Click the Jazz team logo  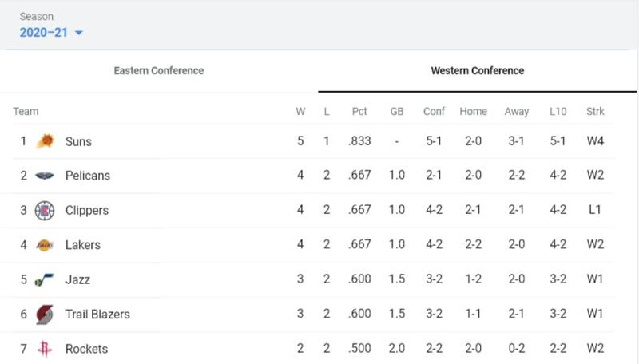tap(45, 279)
